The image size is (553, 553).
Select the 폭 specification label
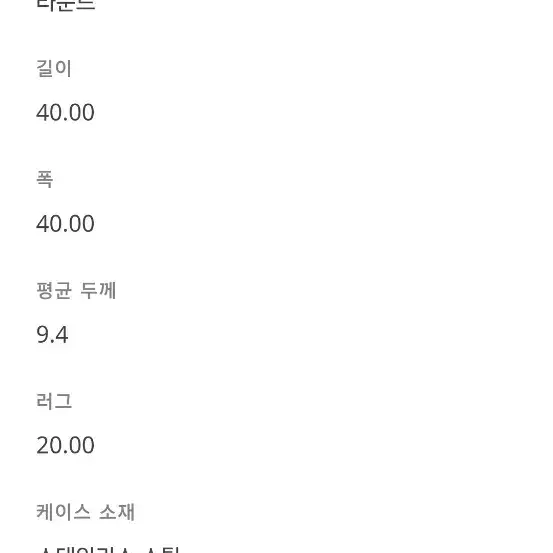(45, 179)
